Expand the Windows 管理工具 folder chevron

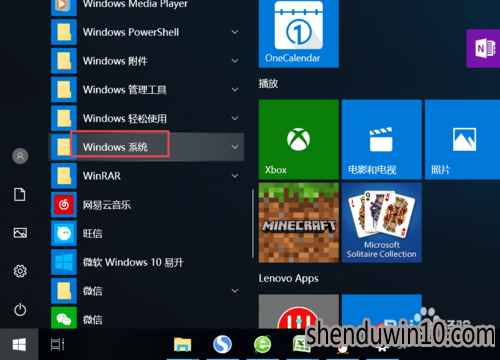235,89
